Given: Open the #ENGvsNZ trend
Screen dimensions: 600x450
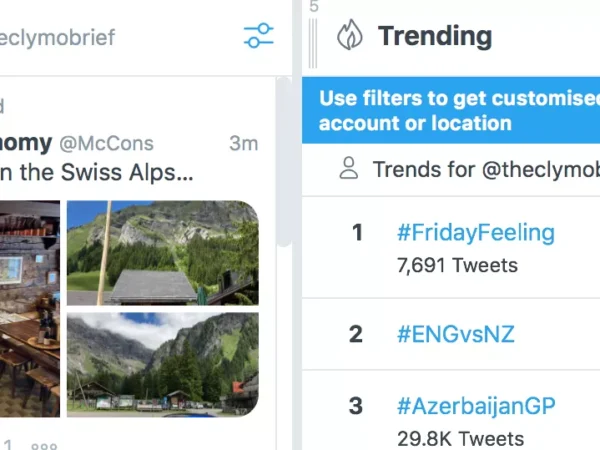Looking at the screenshot, I should [x=455, y=334].
